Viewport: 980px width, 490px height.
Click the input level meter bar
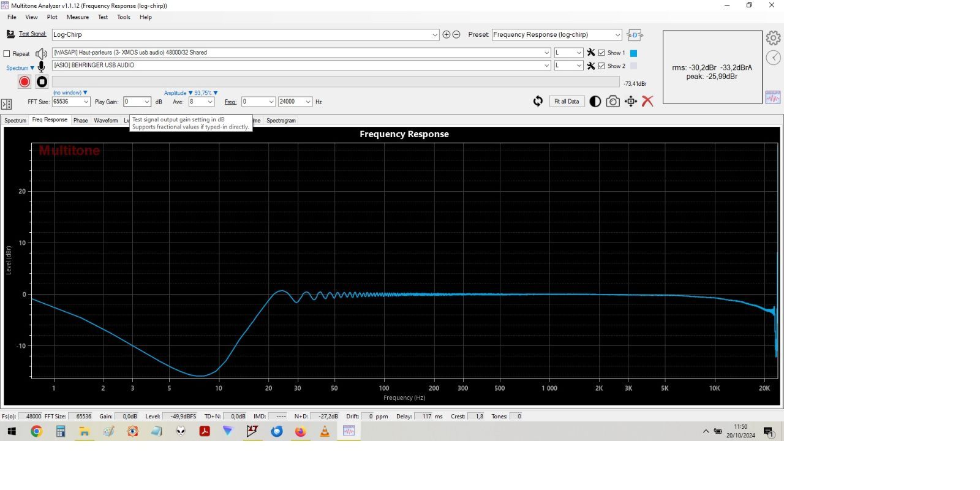pyautogui.click(x=336, y=82)
